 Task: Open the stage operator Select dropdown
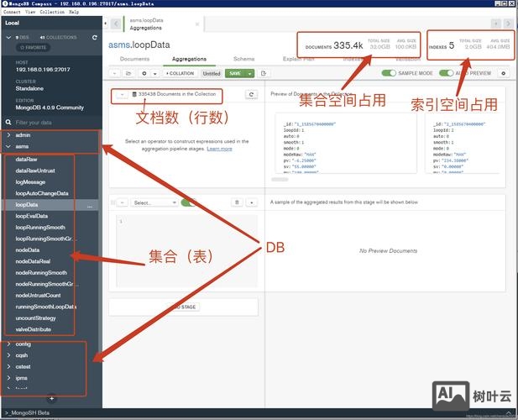point(154,202)
